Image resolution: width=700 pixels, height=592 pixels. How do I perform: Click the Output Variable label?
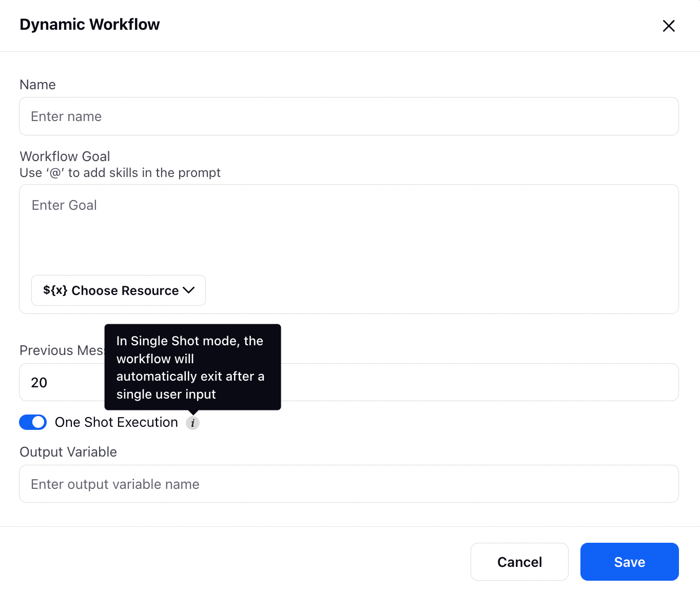point(68,452)
